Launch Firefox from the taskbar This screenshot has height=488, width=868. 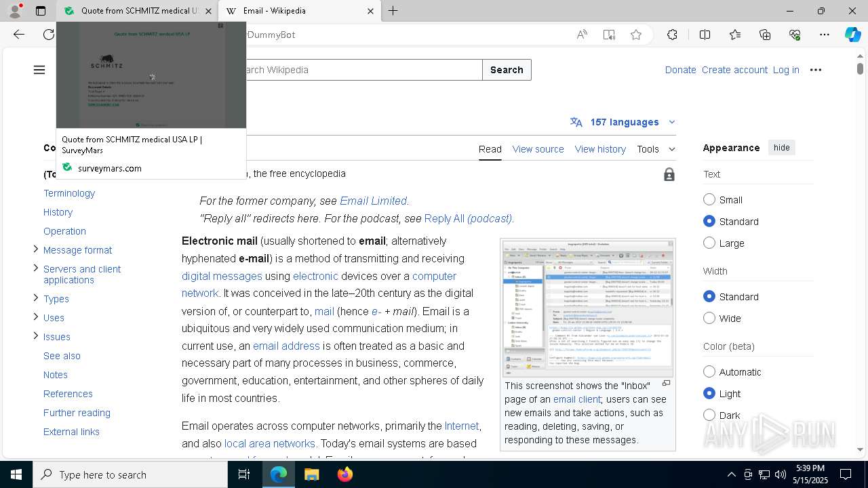(x=344, y=474)
